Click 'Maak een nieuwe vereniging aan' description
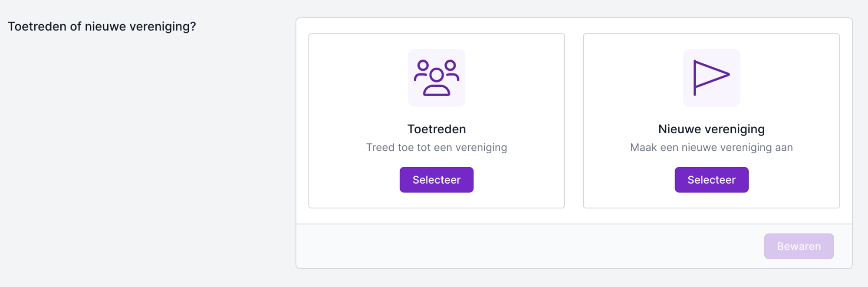868x287 pixels. pos(711,148)
